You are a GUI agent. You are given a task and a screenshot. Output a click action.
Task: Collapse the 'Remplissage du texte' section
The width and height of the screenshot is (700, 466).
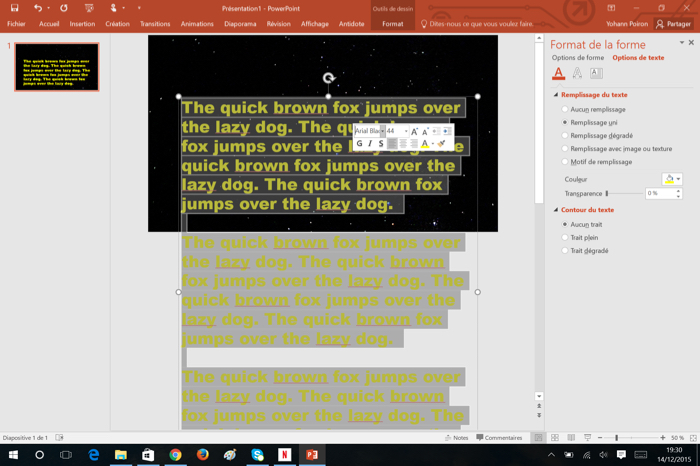[x=556, y=94]
